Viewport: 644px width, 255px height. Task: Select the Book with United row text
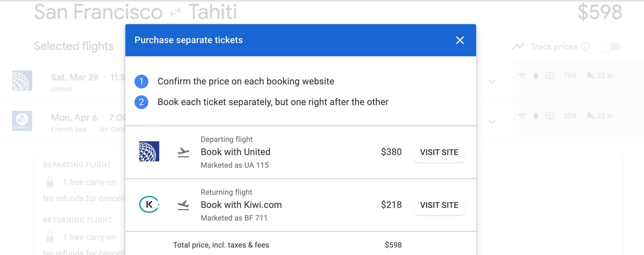click(235, 152)
